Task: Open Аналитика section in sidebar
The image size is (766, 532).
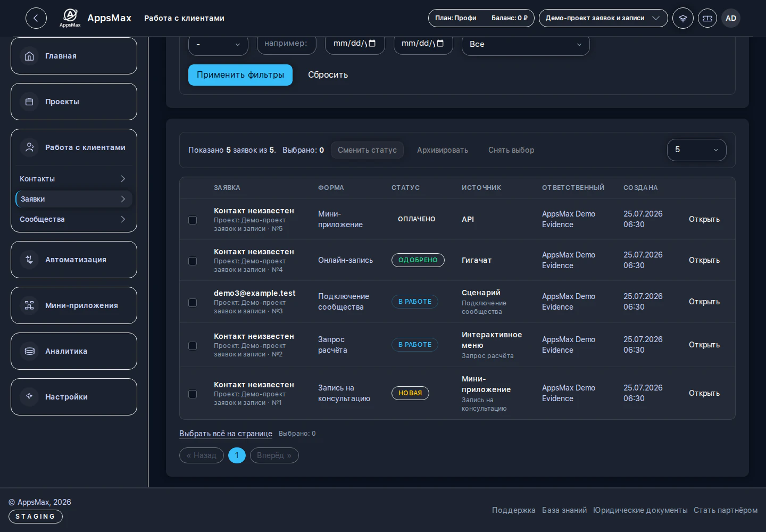Action: click(x=74, y=351)
